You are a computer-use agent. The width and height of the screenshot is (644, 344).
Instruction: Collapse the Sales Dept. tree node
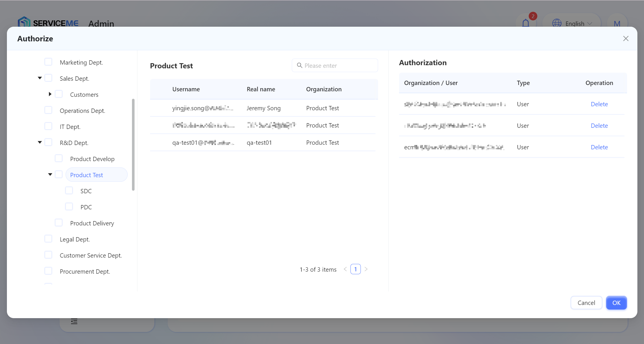40,78
